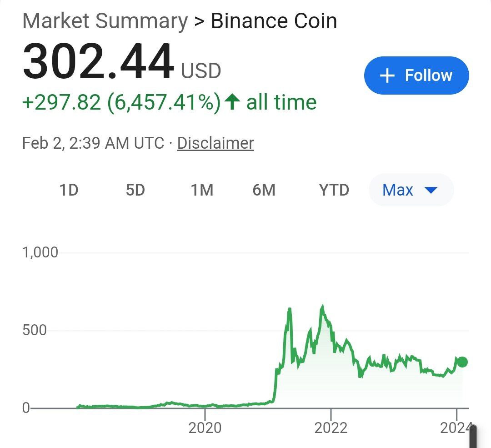Select the 5D time range tab

pos(135,190)
